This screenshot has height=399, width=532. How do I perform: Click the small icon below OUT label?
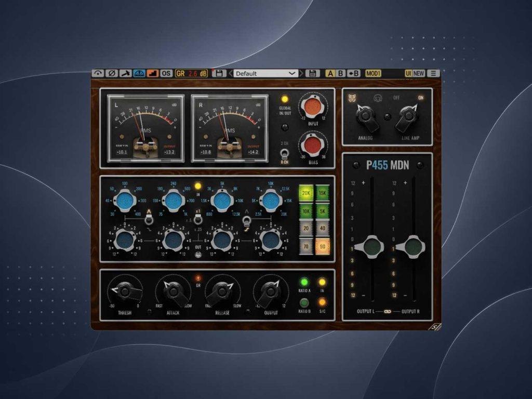(198, 255)
